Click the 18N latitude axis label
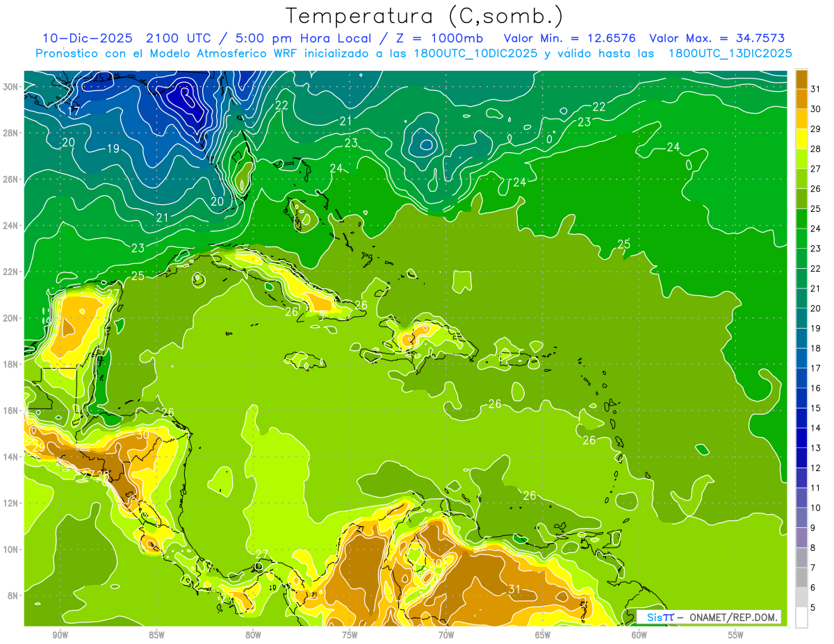Screen dimensions: 834x644 point(12,364)
